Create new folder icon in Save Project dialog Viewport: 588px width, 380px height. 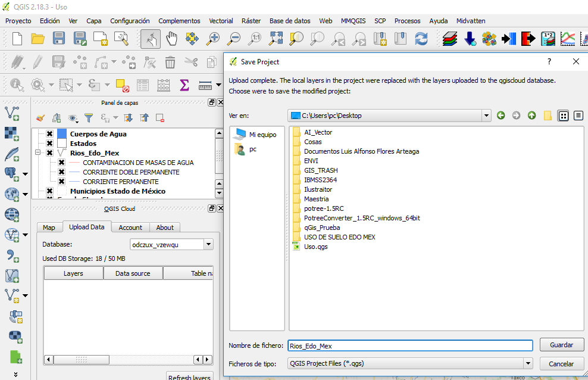pyautogui.click(x=548, y=116)
